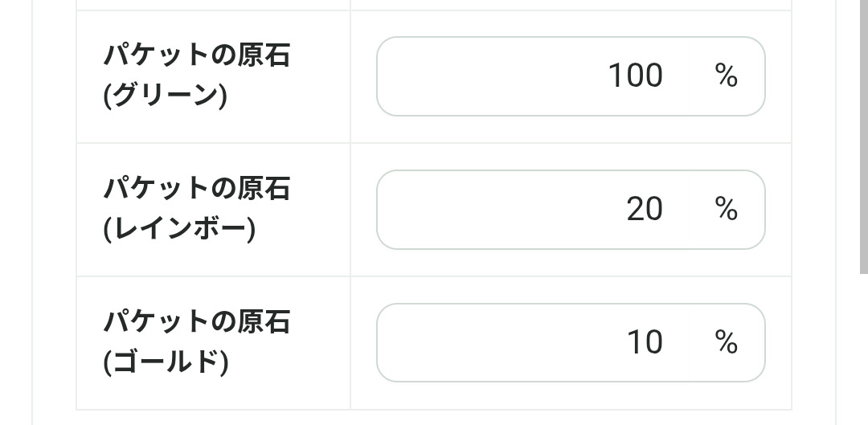Select the (グリーン) sub-label text
The height and width of the screenshot is (425, 868).
point(165,96)
